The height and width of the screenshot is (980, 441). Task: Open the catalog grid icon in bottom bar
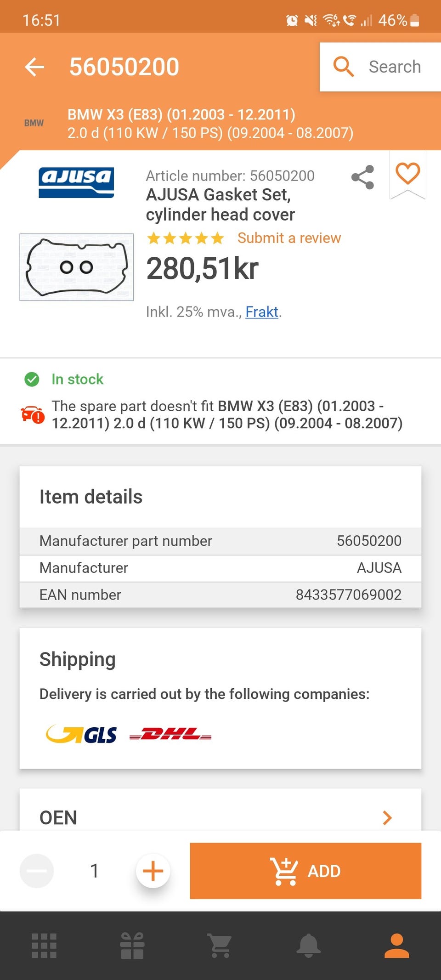click(x=44, y=946)
